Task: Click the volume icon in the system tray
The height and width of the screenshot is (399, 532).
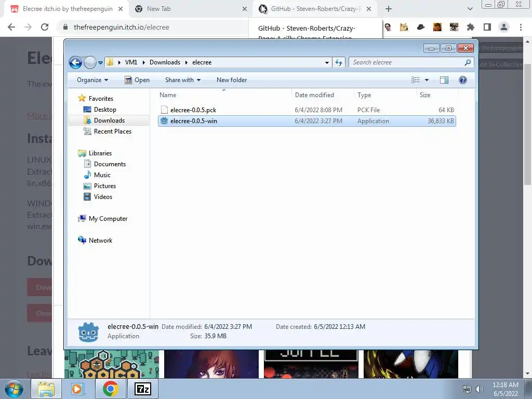Action: [x=479, y=389]
